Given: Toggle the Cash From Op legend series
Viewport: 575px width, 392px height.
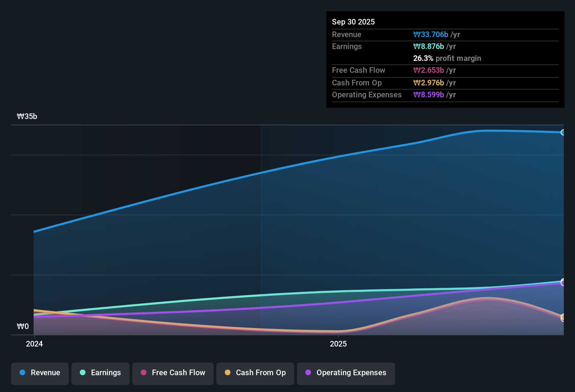Looking at the screenshot, I should tap(255, 373).
